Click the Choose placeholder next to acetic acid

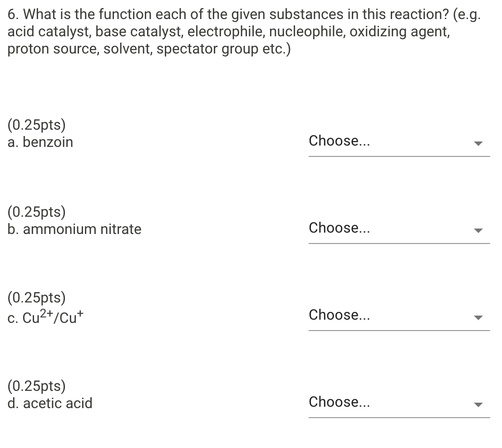340,402
